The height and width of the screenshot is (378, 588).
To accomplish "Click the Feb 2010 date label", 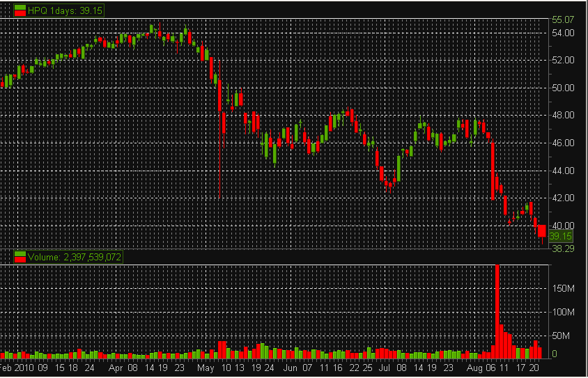I will (x=17, y=368).
